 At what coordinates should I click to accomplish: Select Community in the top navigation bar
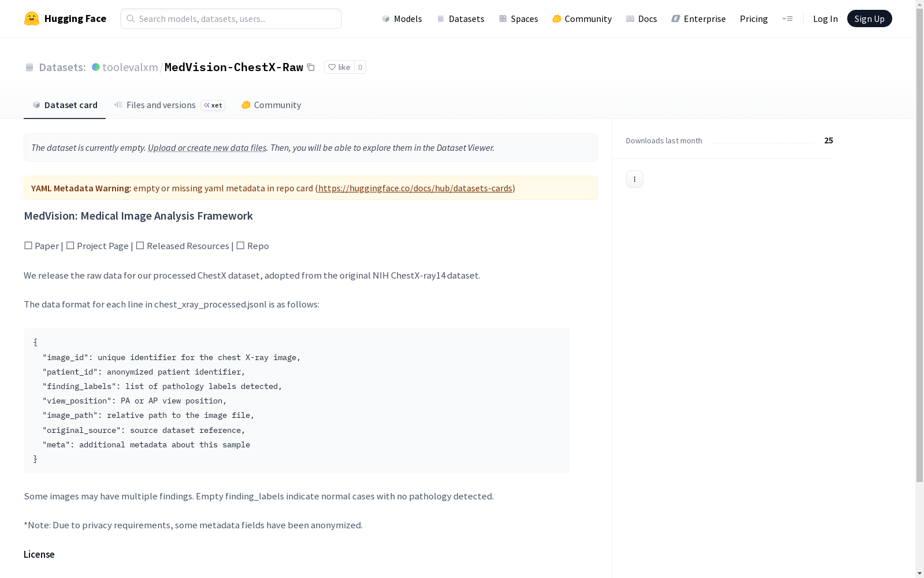(x=582, y=18)
